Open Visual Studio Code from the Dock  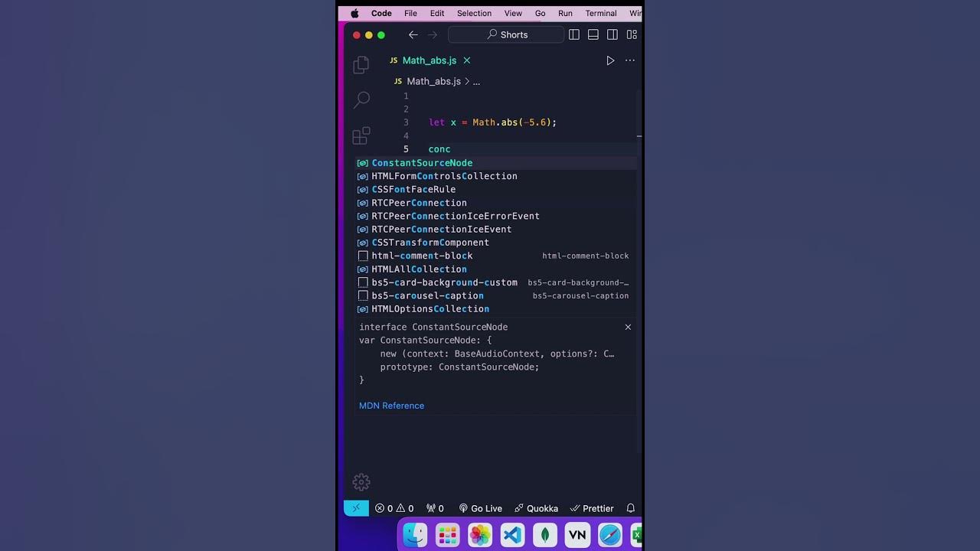tap(513, 534)
